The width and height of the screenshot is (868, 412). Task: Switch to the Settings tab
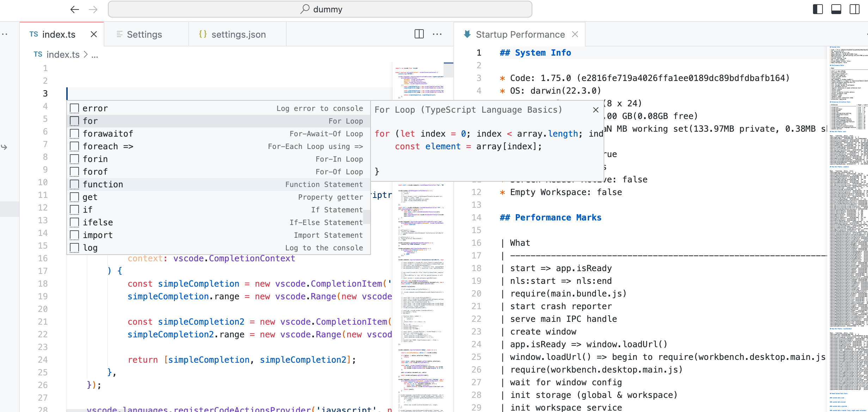tap(145, 34)
